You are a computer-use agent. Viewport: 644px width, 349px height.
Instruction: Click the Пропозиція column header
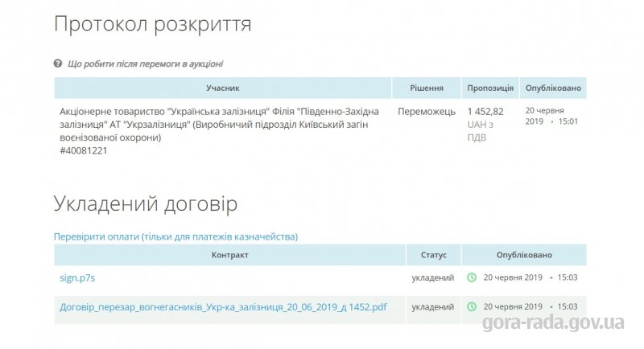point(490,88)
